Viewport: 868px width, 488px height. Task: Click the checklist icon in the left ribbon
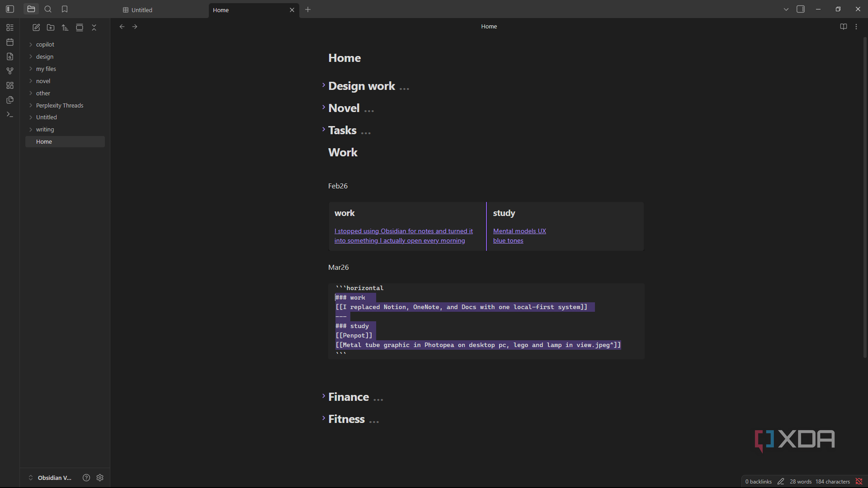pos(10,27)
